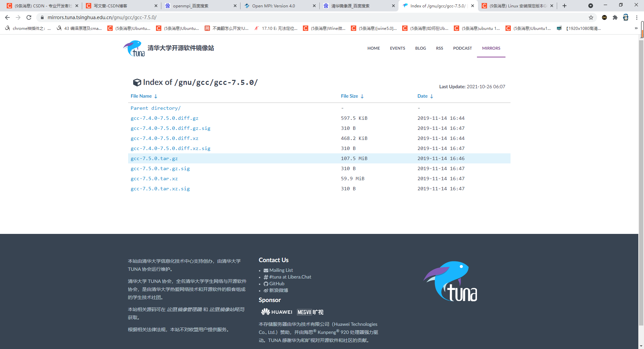
Task: Select HOME in the site navigation
Action: click(373, 48)
